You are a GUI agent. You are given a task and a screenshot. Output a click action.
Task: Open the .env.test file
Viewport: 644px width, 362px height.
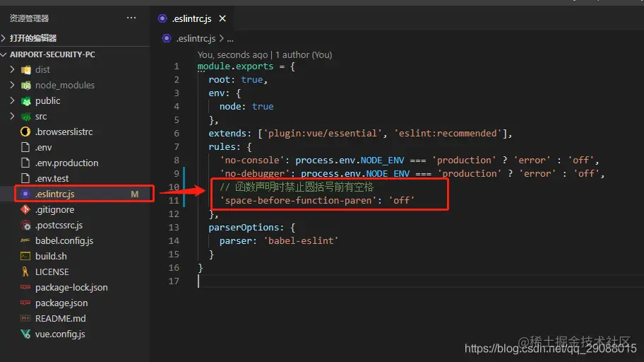(52, 179)
